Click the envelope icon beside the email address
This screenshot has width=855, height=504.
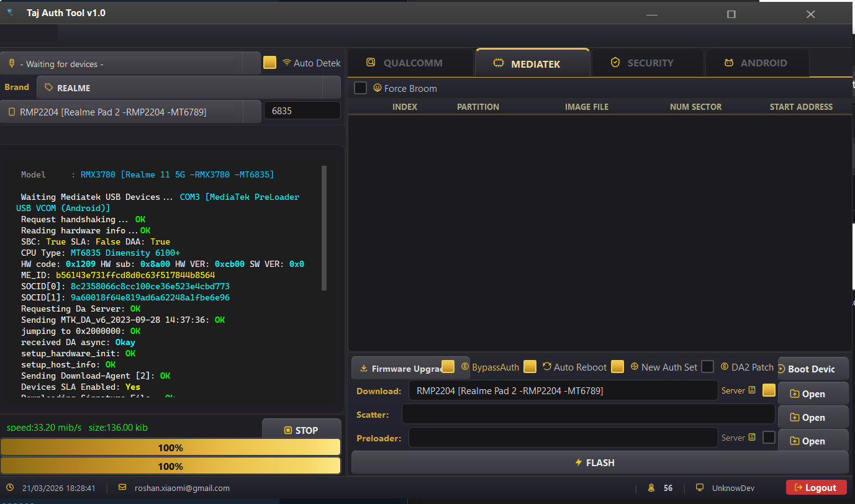point(122,488)
